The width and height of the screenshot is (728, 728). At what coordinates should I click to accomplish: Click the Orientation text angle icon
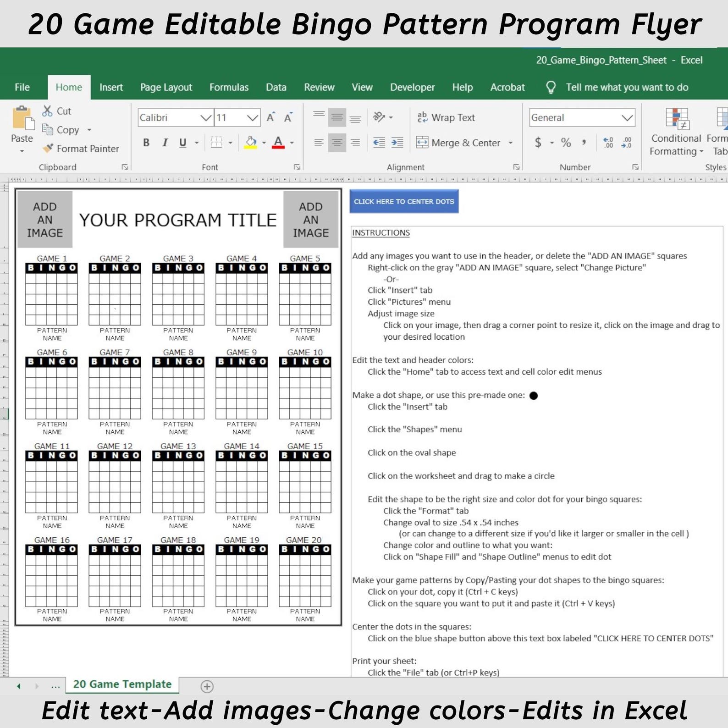[379, 117]
